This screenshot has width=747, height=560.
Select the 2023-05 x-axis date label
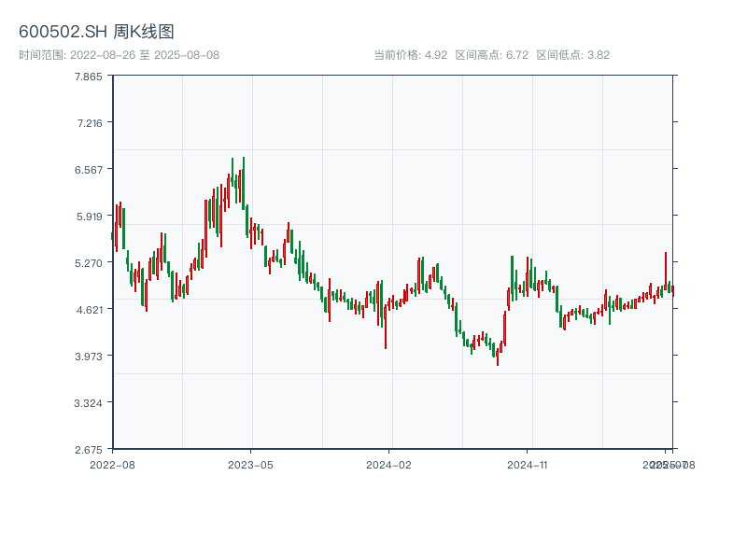(250, 464)
